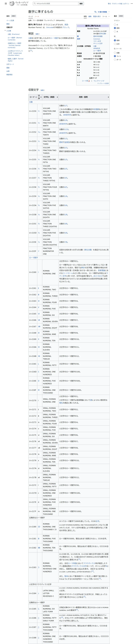Image resolution: width=138 pixels, height=644 pixels.
Task: Select automatic color mode 自動
Action: [115, 53]
